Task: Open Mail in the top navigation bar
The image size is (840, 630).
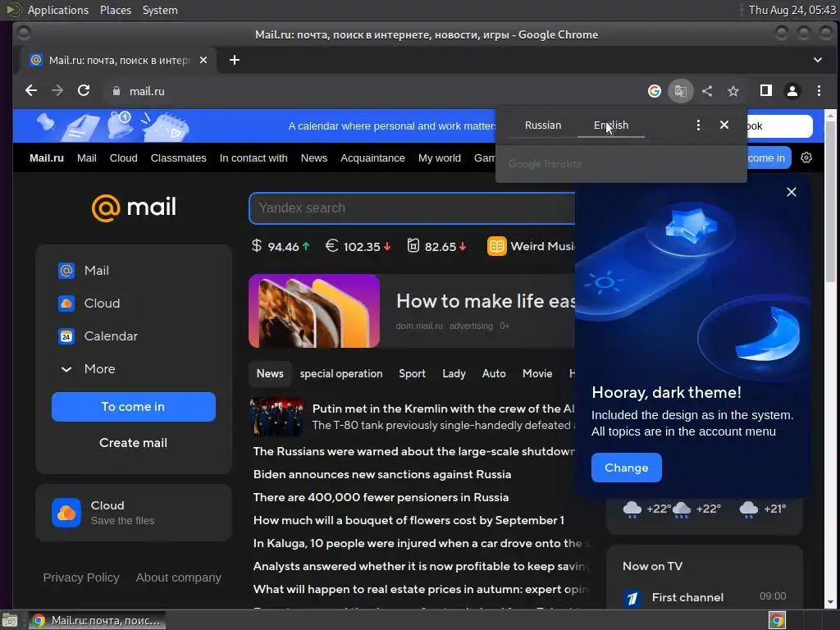Action: (86, 158)
